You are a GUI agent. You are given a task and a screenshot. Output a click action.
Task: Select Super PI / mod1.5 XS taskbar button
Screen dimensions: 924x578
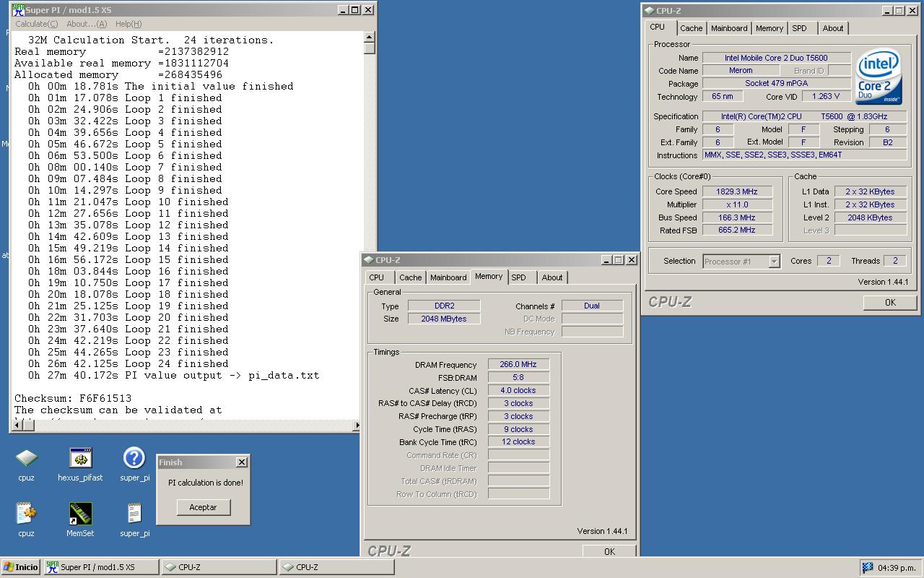point(101,567)
